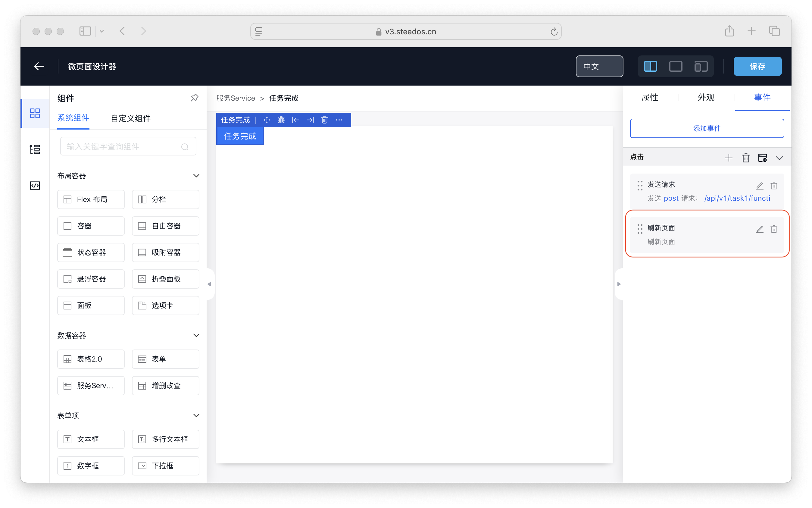Open the outline tree panel icon
Image resolution: width=812 pixels, height=508 pixels.
click(35, 149)
